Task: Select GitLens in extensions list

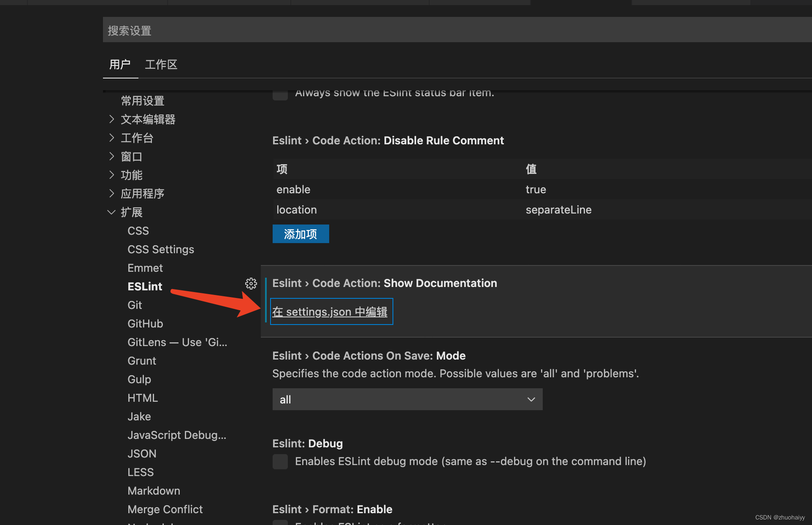Action: click(177, 342)
